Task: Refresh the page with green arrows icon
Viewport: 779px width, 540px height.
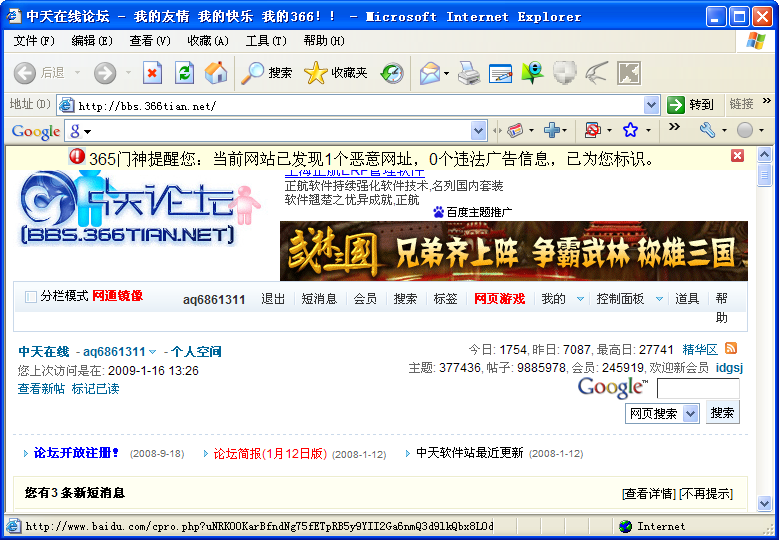Action: [x=184, y=73]
